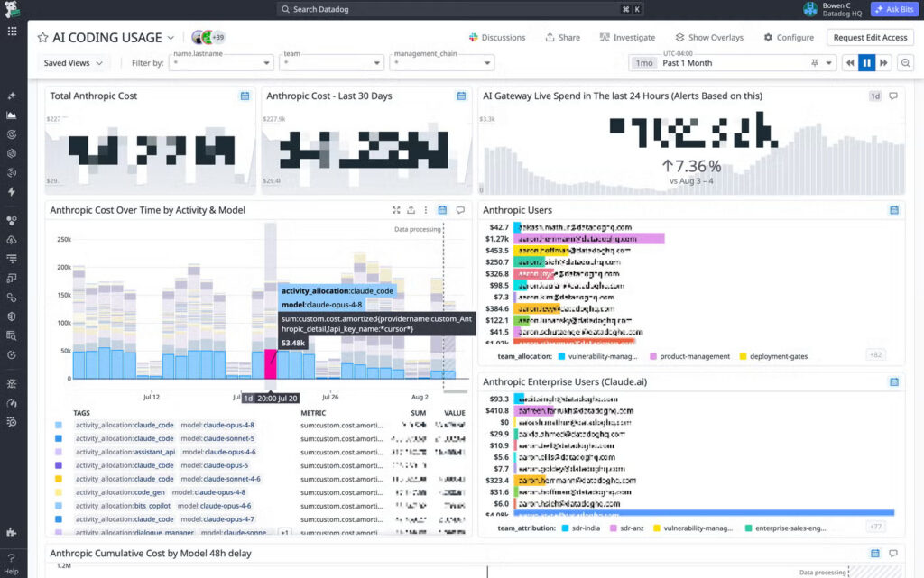The image size is (924, 578).
Task: Open the Saved Views dropdown
Action: 72,63
